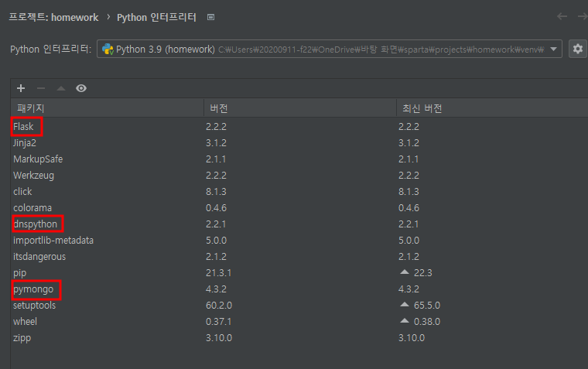Toggle the eye icon for early releases
The image size is (588, 369).
tap(81, 88)
